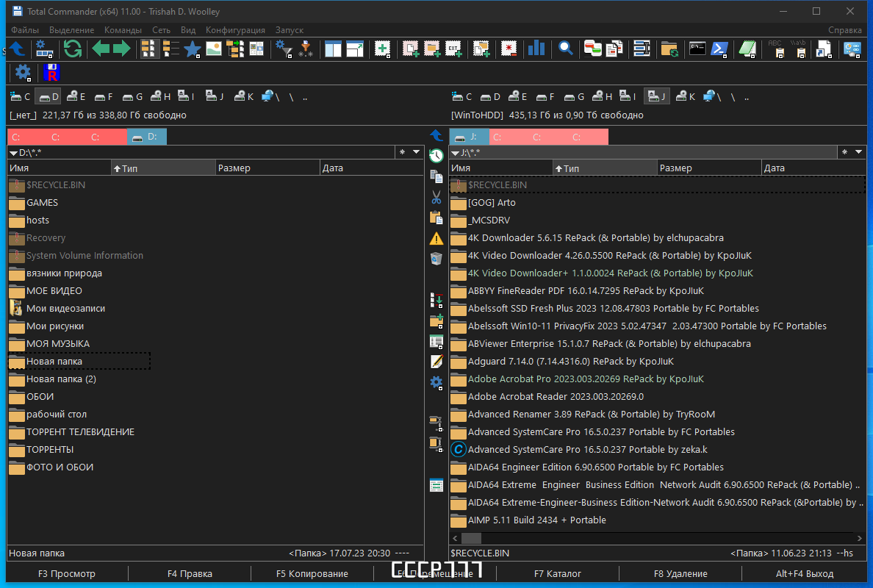The width and height of the screenshot is (873, 588).
Task: Open the right panel history dropdown arrow
Action: [858, 152]
